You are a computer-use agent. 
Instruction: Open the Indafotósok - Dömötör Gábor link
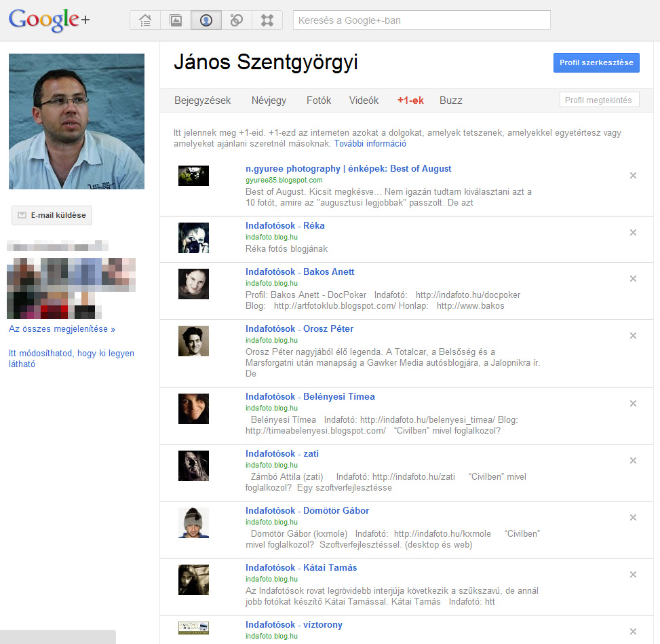(x=307, y=510)
